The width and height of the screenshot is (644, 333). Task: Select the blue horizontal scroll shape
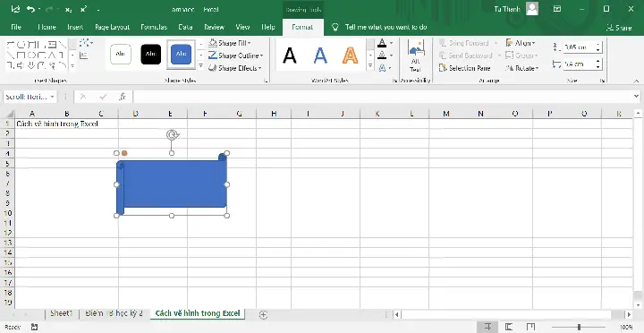172,184
